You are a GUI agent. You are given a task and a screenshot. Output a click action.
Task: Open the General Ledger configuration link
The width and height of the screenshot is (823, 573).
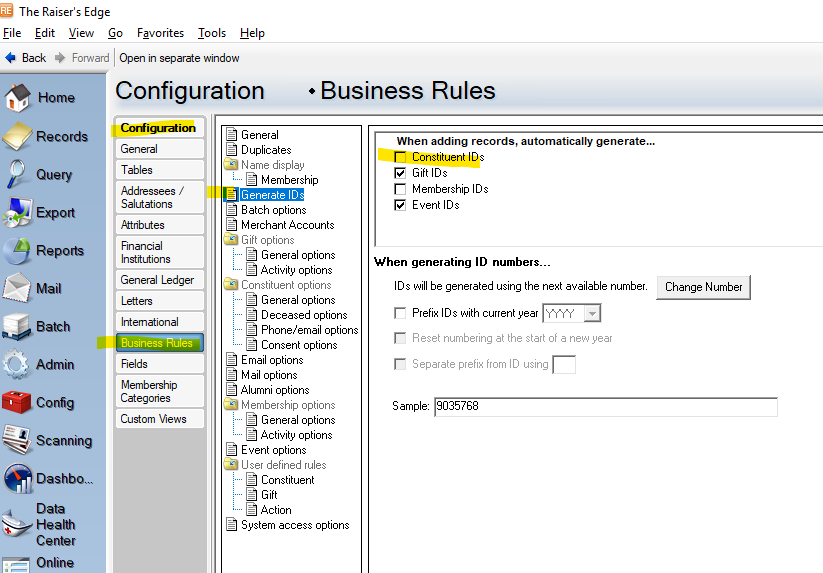(x=159, y=280)
